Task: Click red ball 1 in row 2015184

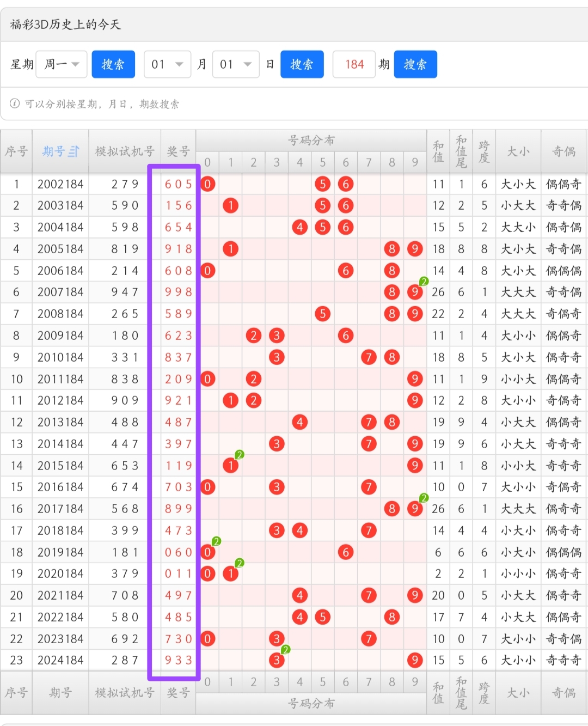Action: 231,466
